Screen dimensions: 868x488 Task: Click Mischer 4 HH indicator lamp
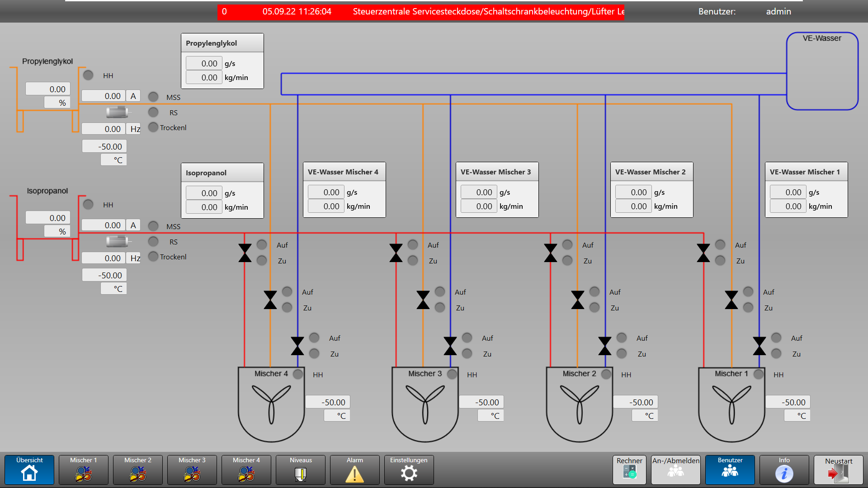point(298,374)
